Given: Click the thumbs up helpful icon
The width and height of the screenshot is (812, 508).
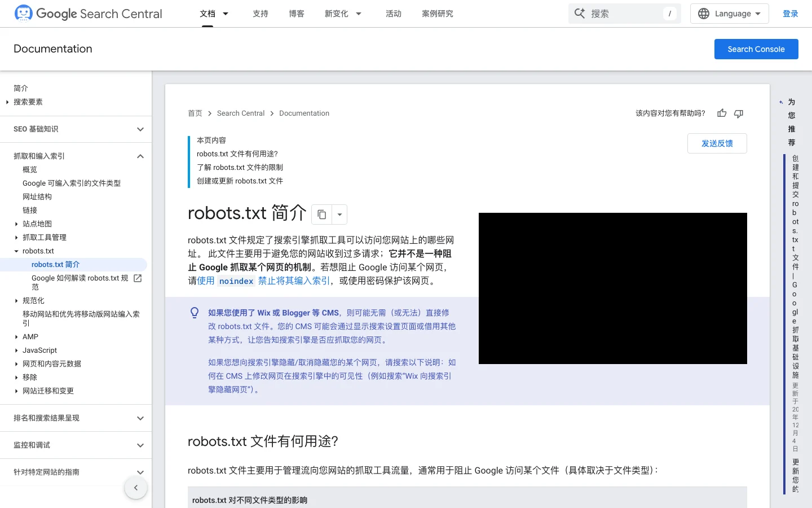Looking at the screenshot, I should coord(722,113).
